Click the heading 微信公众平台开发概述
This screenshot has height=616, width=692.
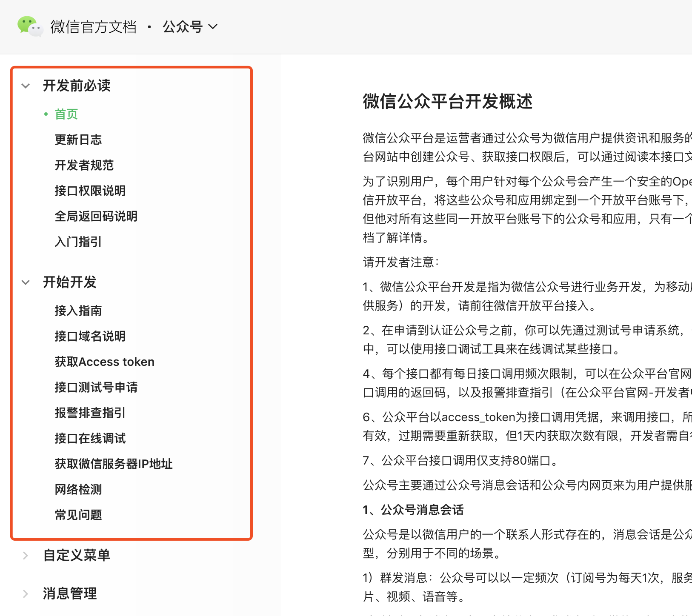point(448,102)
